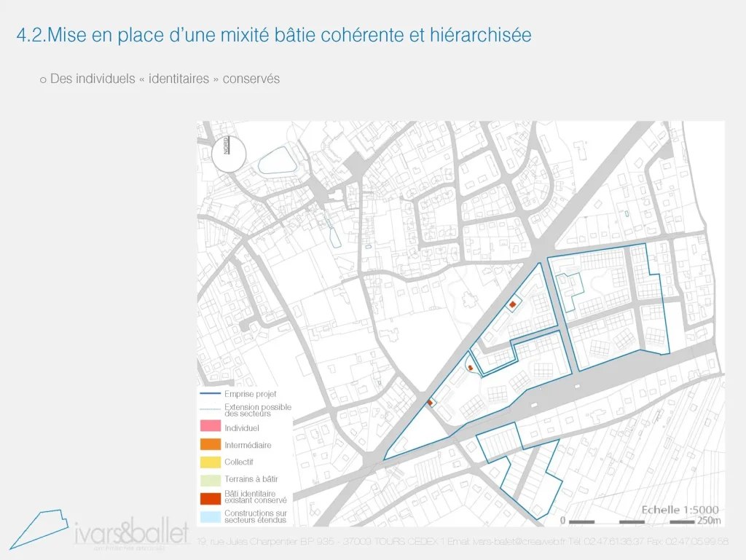Image resolution: width=746 pixels, height=560 pixels.
Task: Select the middle red conserved building marker
Action: click(471, 368)
